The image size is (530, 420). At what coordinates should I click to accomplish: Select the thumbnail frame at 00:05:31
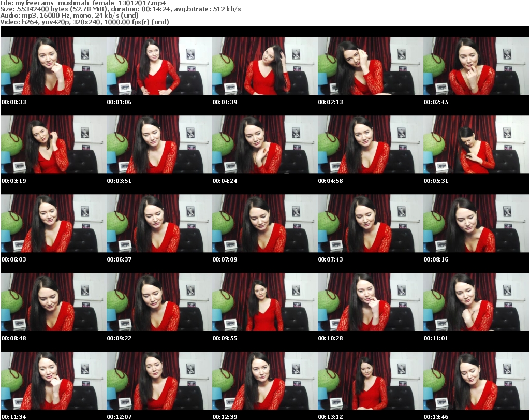tap(476, 144)
